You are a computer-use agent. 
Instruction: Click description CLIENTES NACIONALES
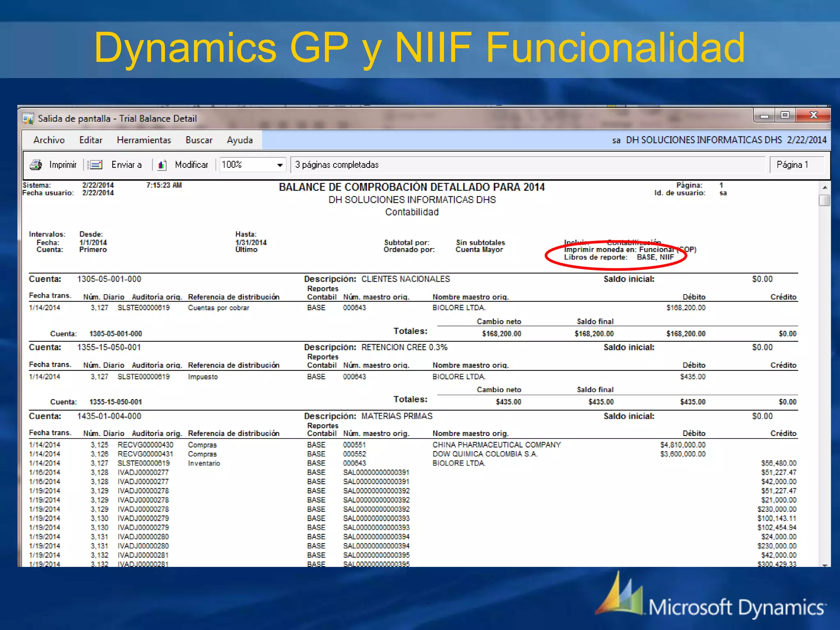(x=406, y=279)
